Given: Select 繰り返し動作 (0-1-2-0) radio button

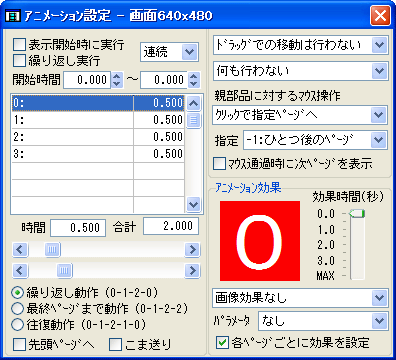Looking at the screenshot, I should tap(17, 293).
